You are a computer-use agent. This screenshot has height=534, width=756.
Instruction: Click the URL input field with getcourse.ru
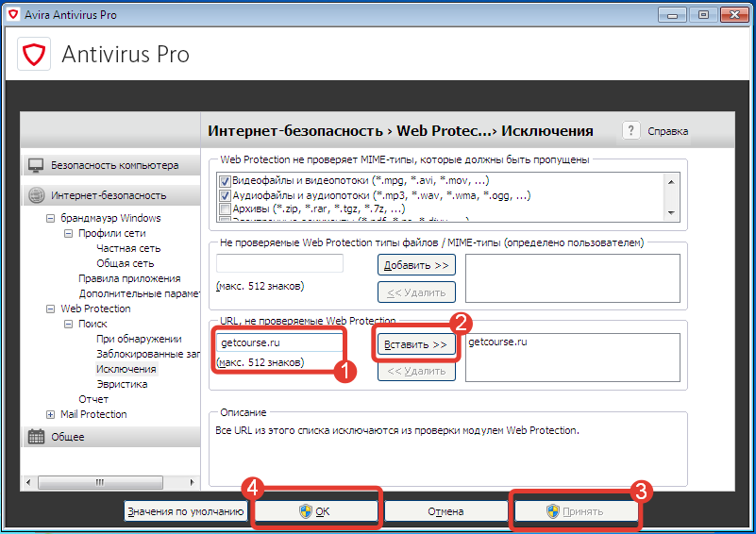pyautogui.click(x=279, y=342)
